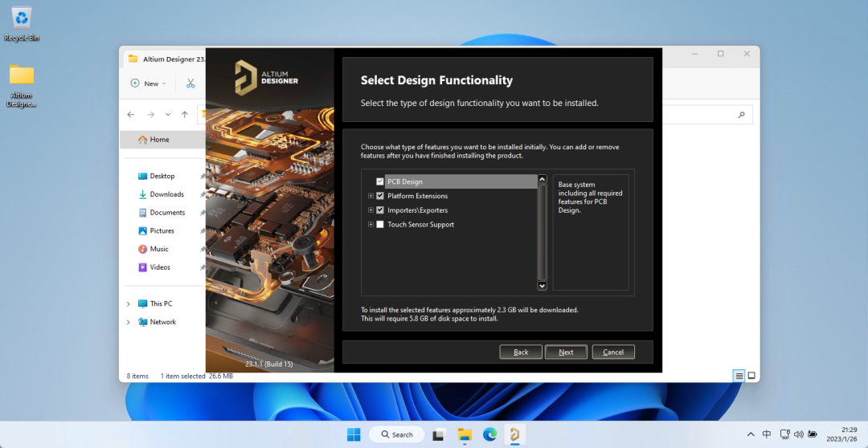Click the volume icon in system tray
The image size is (868, 448).
[x=799, y=434]
